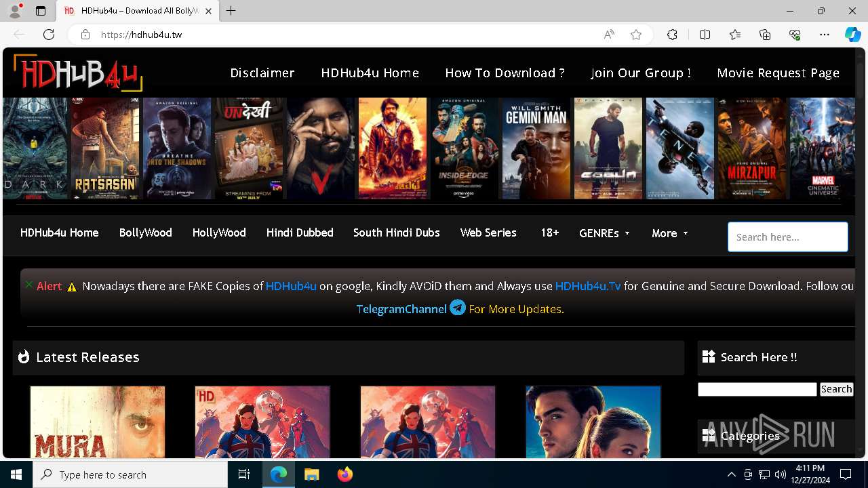Open Copilot sidebar icon
Screen dimensions: 868x488
pyautogui.click(x=852, y=35)
